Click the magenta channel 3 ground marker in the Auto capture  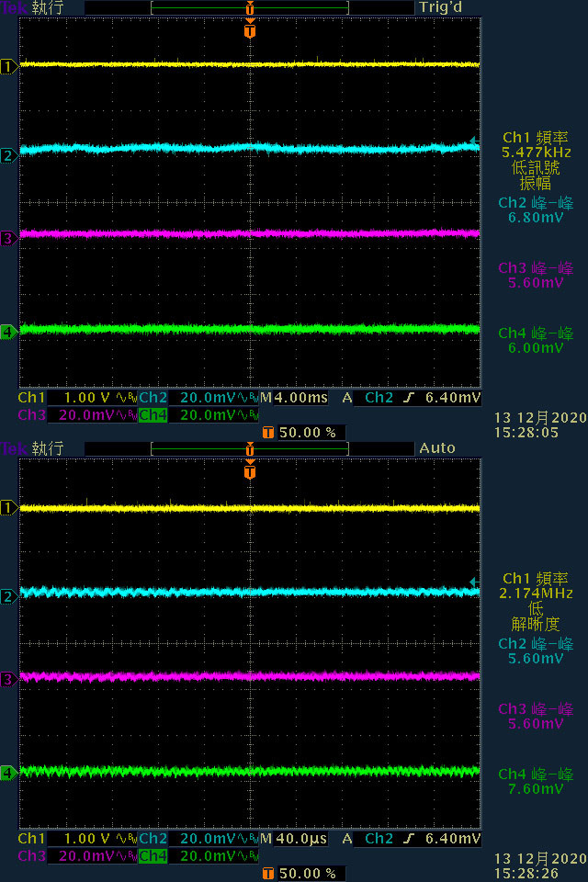[x=8, y=680]
